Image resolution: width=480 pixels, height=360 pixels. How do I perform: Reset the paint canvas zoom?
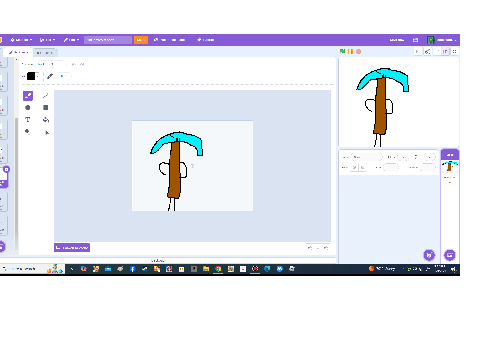pyautogui.click(x=318, y=248)
